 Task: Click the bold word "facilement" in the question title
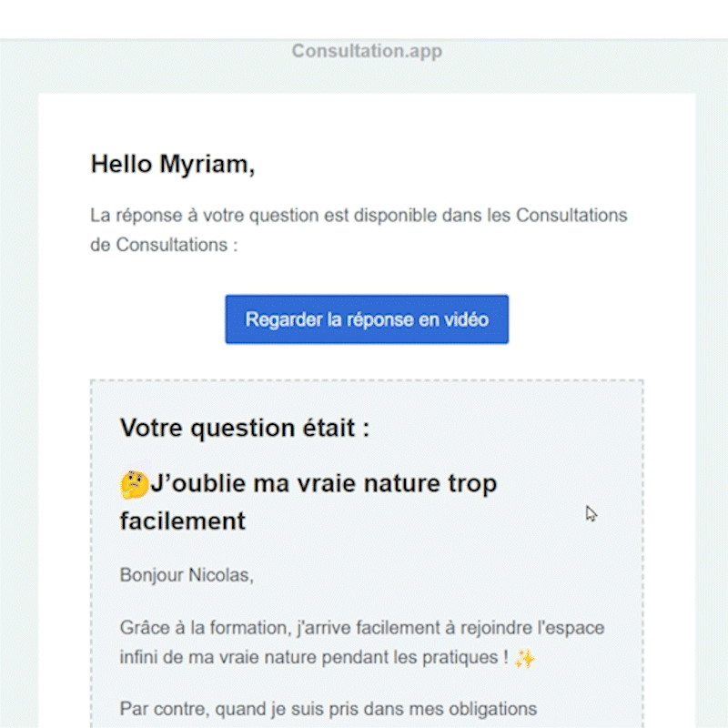[x=182, y=521]
